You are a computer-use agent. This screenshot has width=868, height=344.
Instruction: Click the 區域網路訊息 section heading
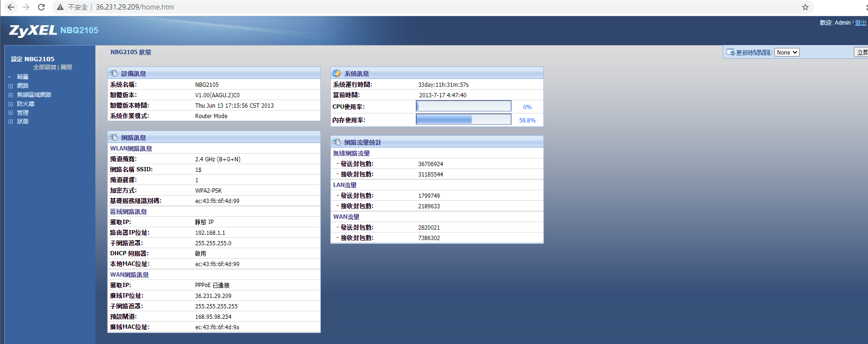coord(129,212)
